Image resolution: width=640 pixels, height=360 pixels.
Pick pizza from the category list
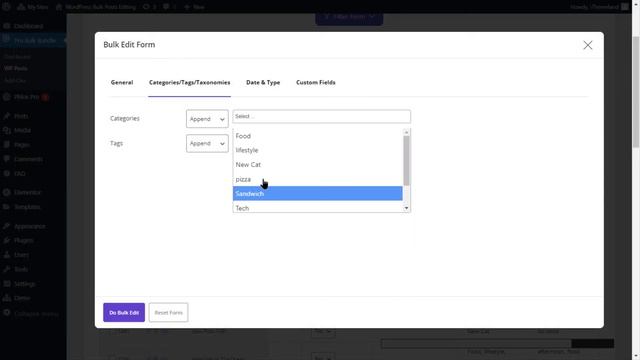(x=318, y=179)
